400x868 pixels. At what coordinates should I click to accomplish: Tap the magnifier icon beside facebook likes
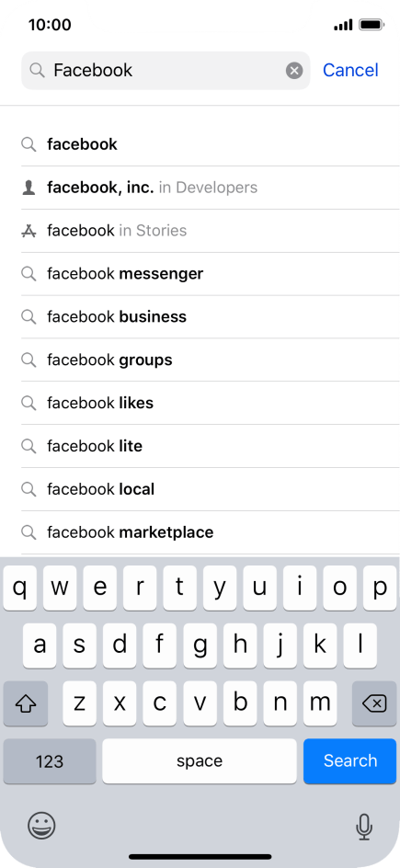pyautogui.click(x=29, y=403)
